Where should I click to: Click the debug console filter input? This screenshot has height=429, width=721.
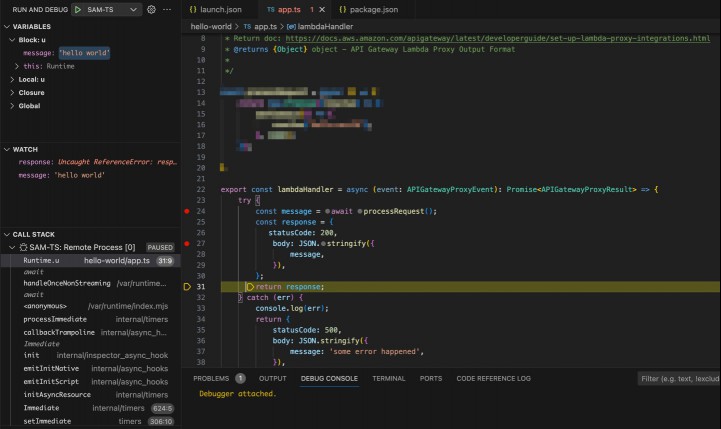click(679, 379)
